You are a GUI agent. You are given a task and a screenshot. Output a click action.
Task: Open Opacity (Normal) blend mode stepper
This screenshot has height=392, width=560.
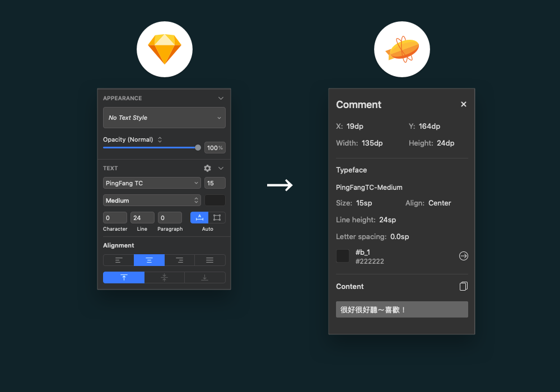160,139
